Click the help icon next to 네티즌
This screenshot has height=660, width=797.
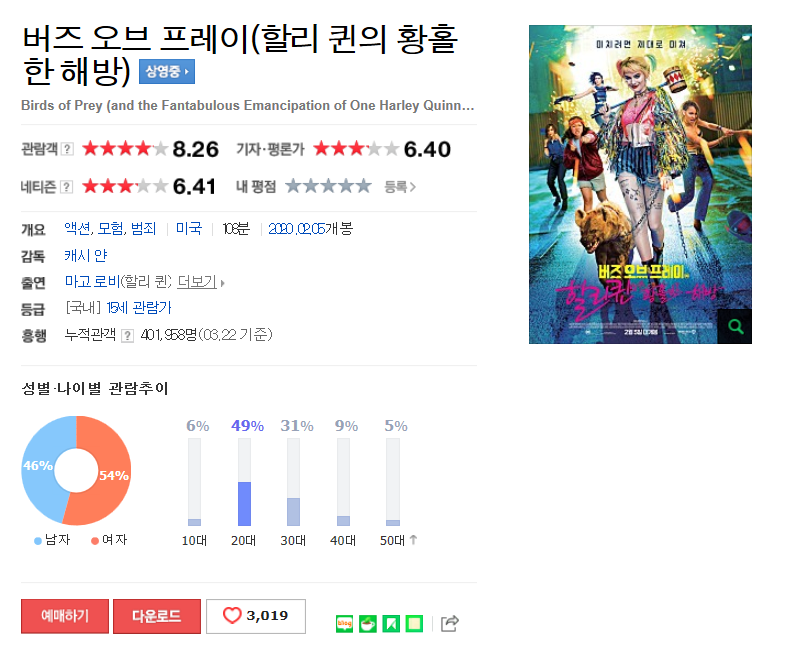click(x=66, y=187)
